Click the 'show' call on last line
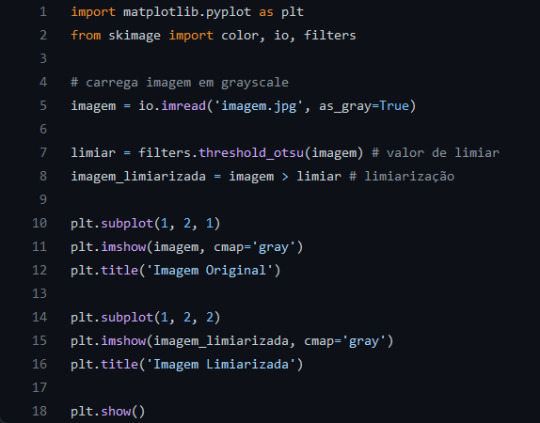This screenshot has height=423, width=540. click(116, 412)
